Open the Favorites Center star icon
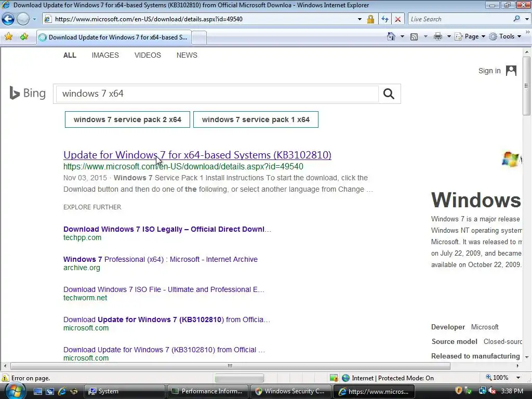The width and height of the screenshot is (532, 399). click(x=8, y=37)
